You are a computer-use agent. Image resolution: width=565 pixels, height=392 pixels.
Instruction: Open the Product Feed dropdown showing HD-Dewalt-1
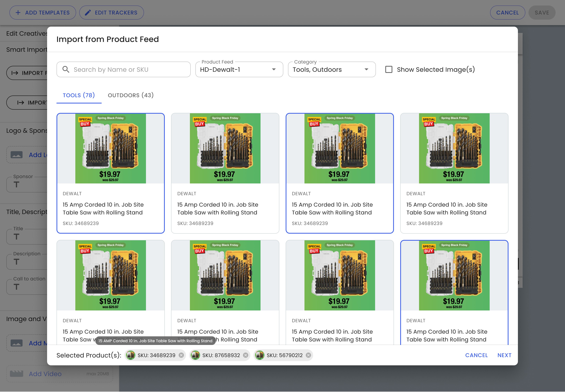(239, 70)
